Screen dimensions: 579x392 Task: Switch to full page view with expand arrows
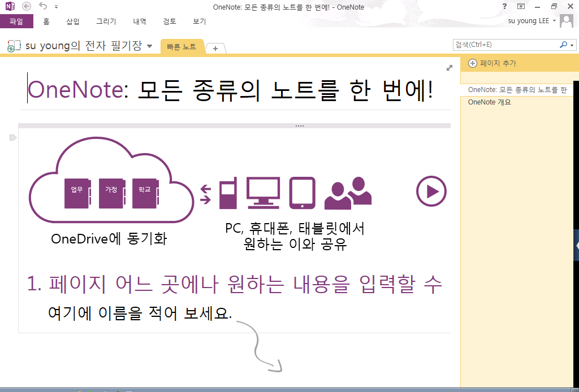450,67
